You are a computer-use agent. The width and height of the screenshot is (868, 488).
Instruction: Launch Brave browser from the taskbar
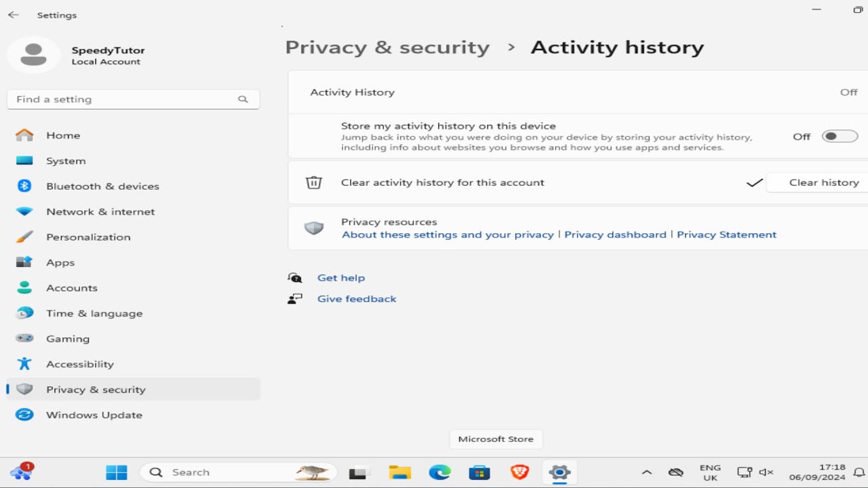(519, 472)
